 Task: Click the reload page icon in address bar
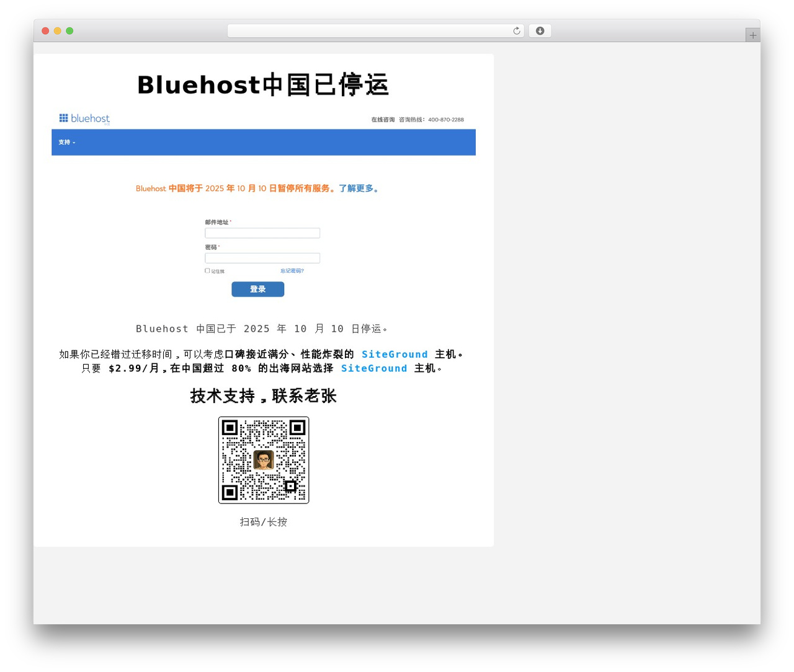point(517,31)
